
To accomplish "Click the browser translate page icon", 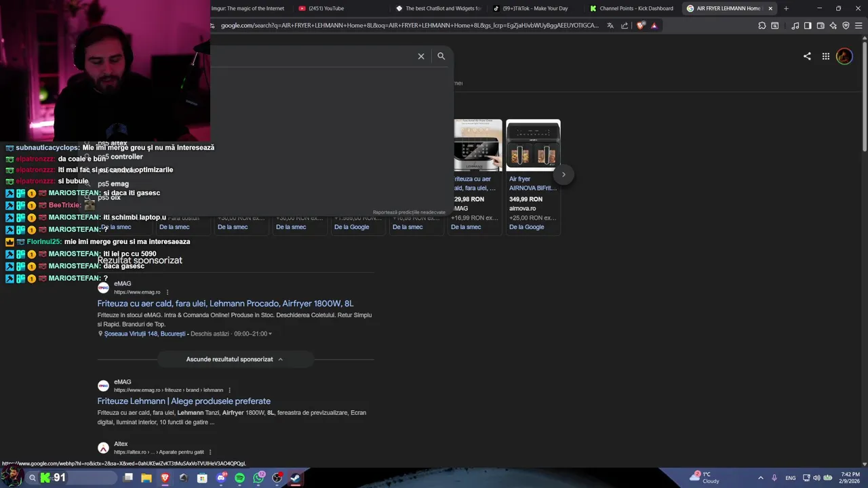I will click(610, 26).
